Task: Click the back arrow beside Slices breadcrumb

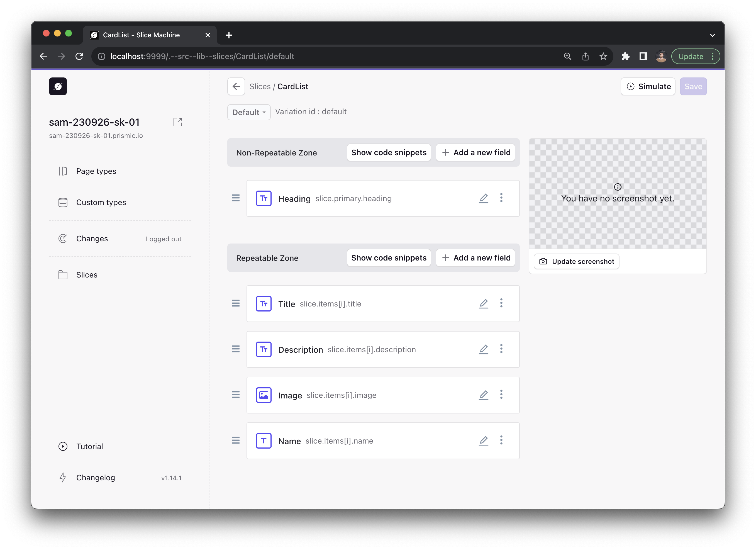Action: point(236,86)
